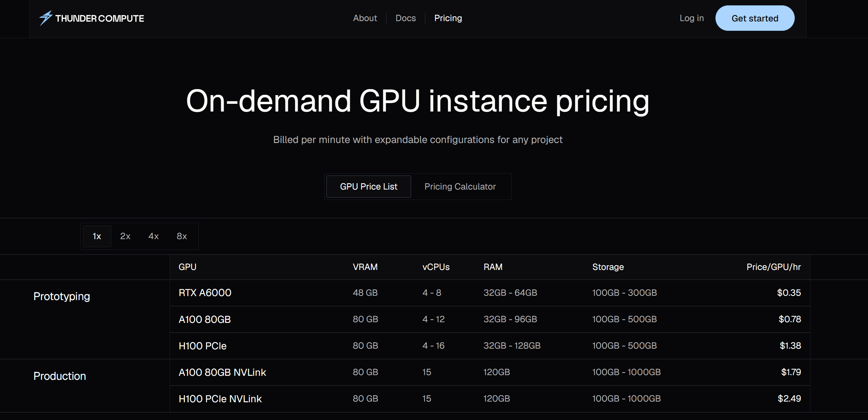Click the A100 80GB NVLink row
The width and height of the screenshot is (868, 420).
[x=222, y=372]
